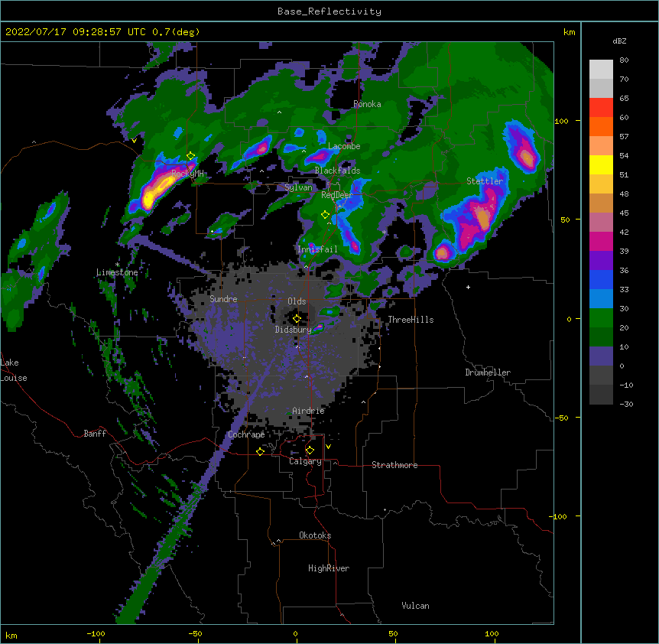
Task: Select the Didsbury city label
Action: point(294,330)
